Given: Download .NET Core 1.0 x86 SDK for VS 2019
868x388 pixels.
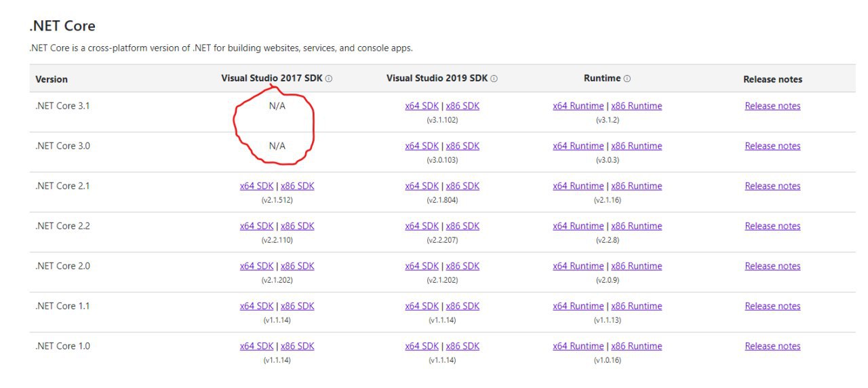Looking at the screenshot, I should [x=463, y=346].
